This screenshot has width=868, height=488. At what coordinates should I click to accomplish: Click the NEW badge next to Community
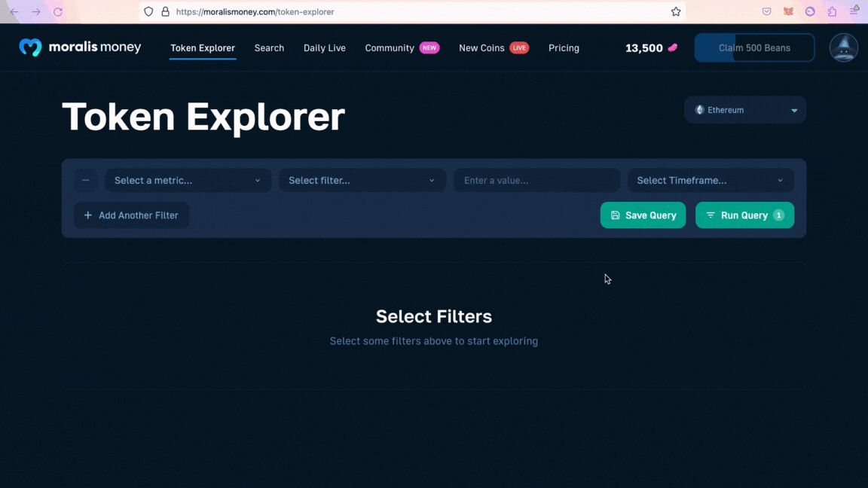429,47
